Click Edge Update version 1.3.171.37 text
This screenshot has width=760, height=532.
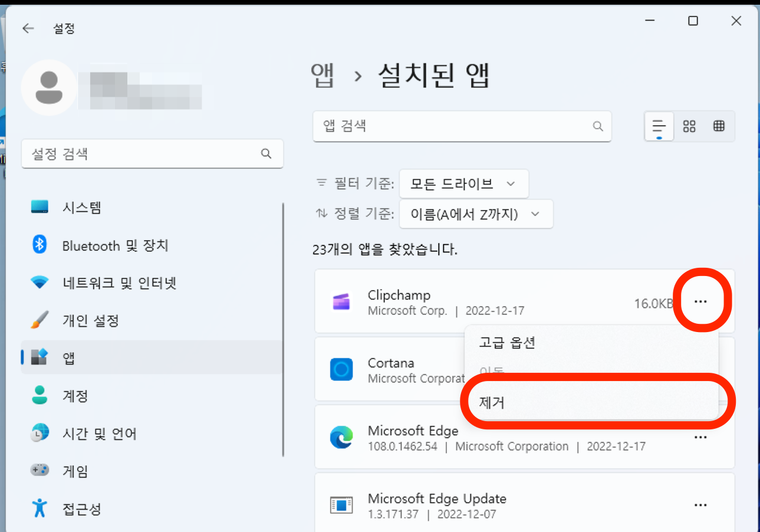tap(393, 514)
